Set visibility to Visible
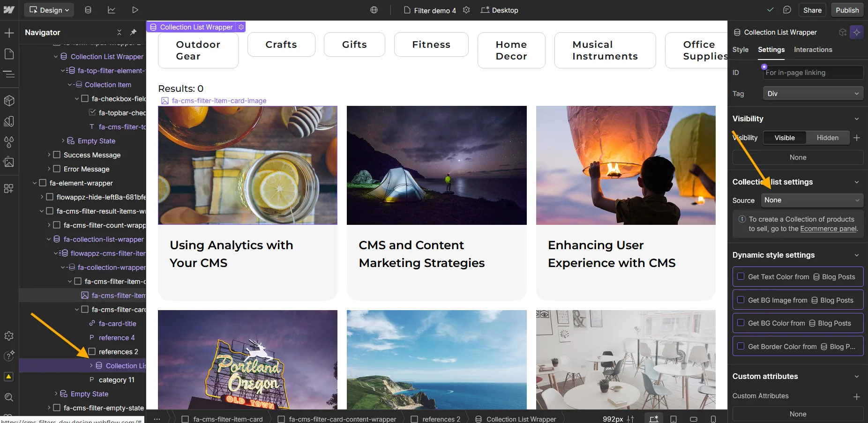Screen dimensions: 868x423 pos(785,138)
